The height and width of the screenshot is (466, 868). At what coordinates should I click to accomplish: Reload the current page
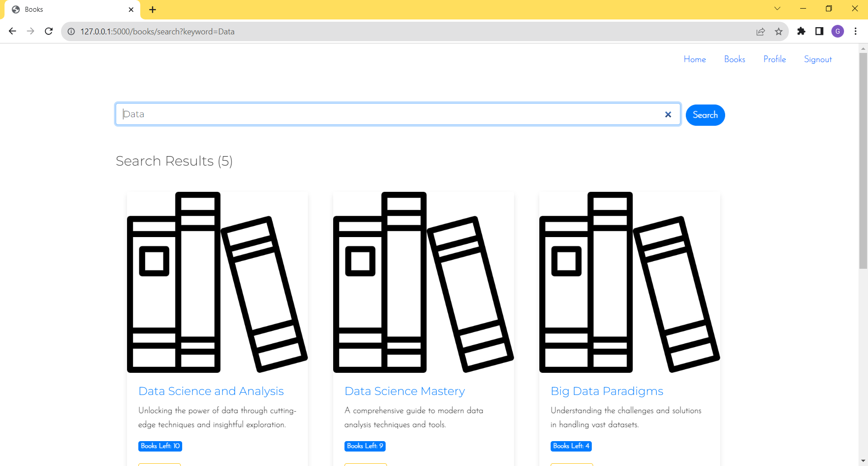[49, 31]
